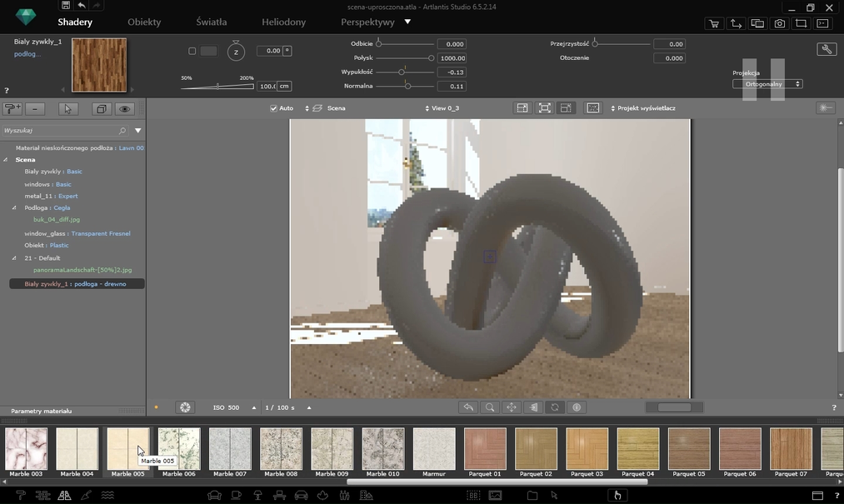Switch to the Obiekty tab
This screenshot has height=504, width=844.
144,22
